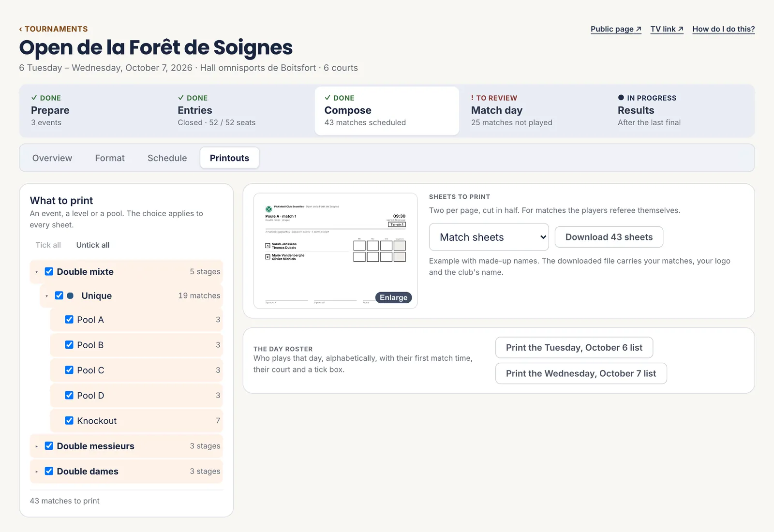This screenshot has height=532, width=774.
Task: Untick the Double messieurs checkbox
Action: [49, 445]
